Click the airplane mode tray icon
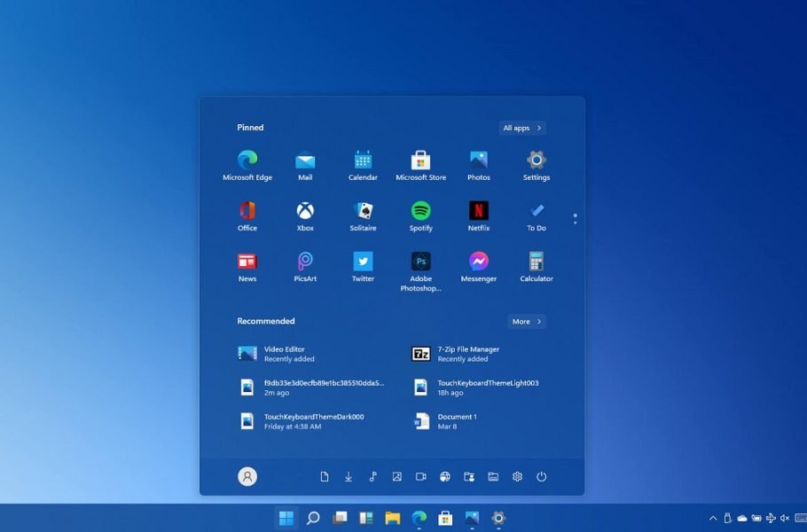807x532 pixels. tap(771, 518)
